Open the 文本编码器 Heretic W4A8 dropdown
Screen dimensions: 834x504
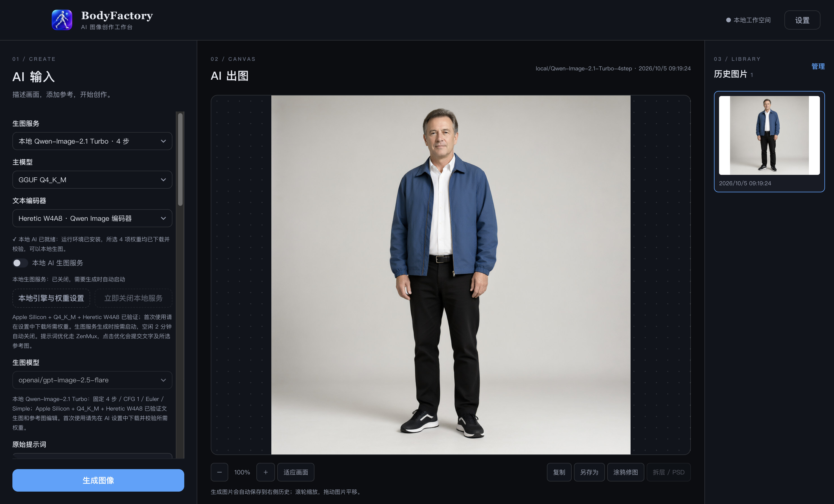[x=92, y=218]
